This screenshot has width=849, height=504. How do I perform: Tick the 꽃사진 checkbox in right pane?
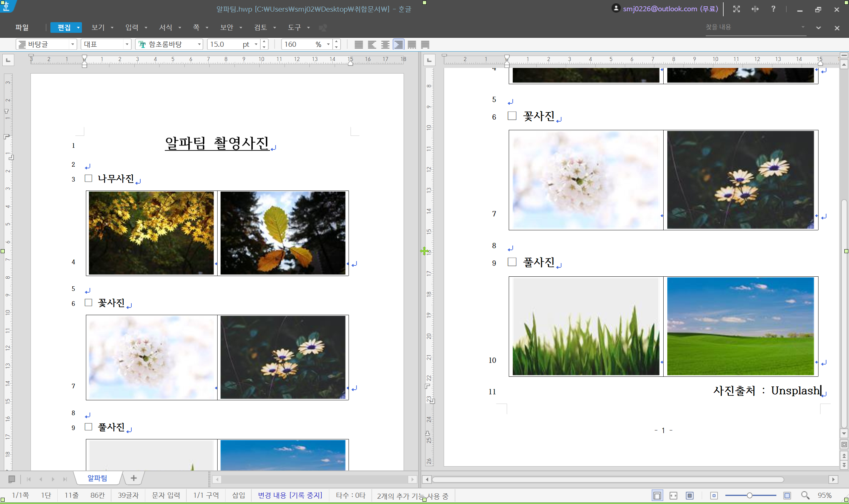point(512,116)
